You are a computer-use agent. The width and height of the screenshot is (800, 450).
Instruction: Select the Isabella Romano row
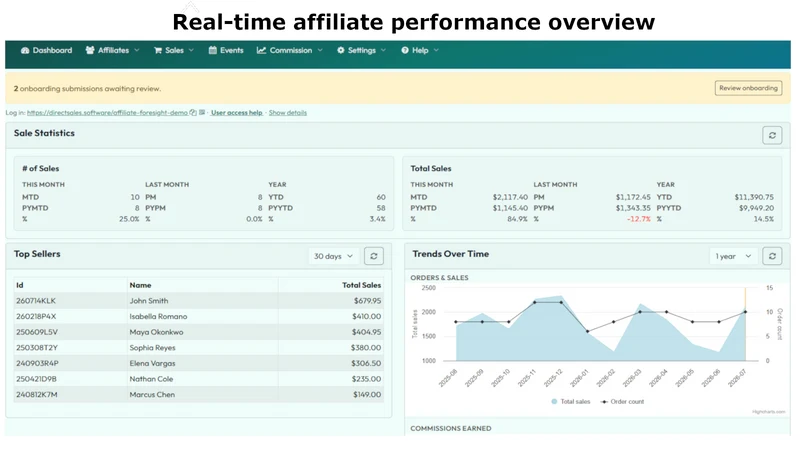(x=198, y=316)
